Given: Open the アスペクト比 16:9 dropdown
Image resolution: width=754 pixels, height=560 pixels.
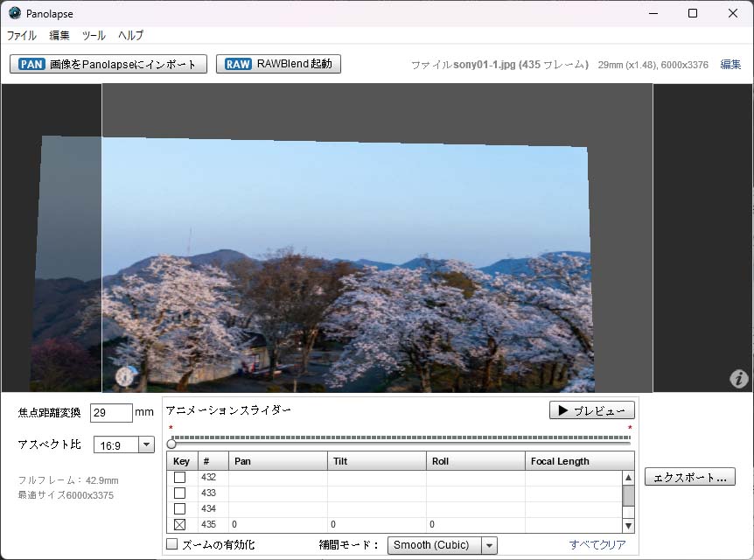Looking at the screenshot, I should click(x=146, y=444).
